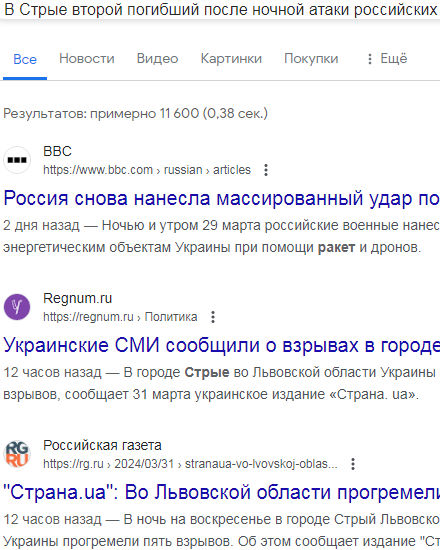The width and height of the screenshot is (440, 550).
Task: Switch to the Покупки tab
Action: pyautogui.click(x=311, y=59)
